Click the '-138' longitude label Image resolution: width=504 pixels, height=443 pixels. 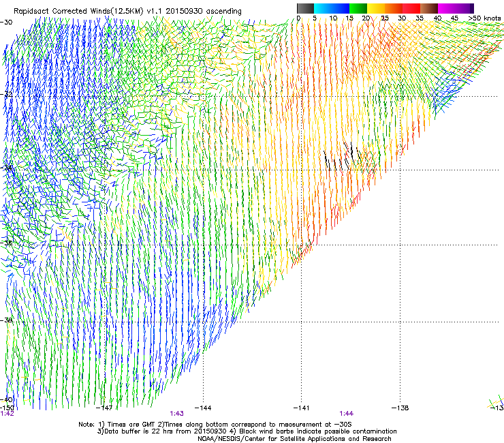coord(400,408)
